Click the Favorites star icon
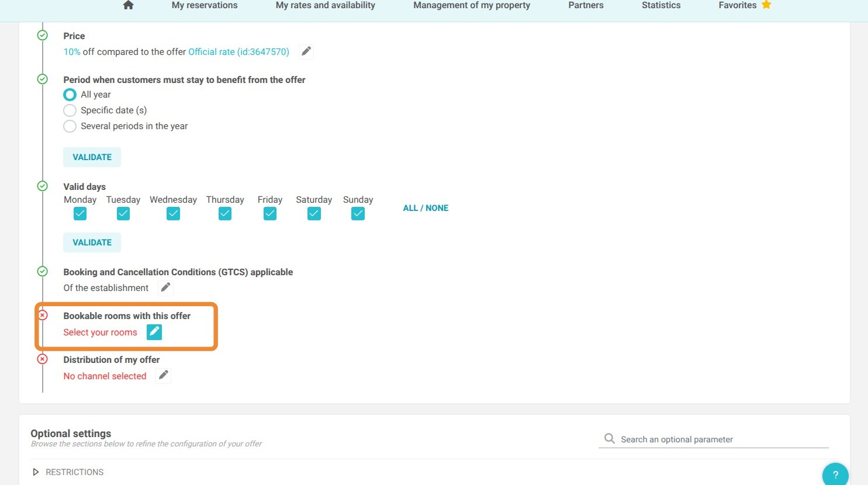868x485 pixels. 766,5
